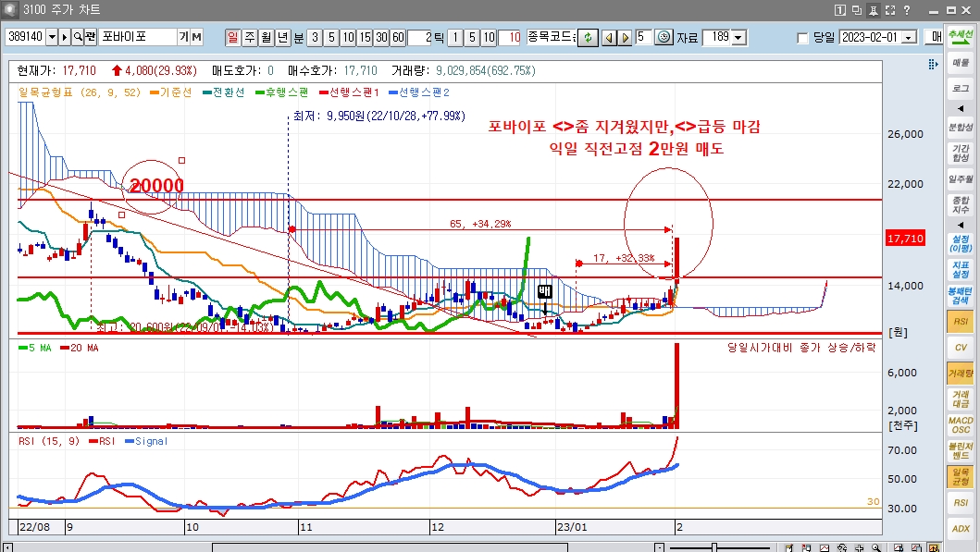Viewport: 980px width, 552px height.
Task: Click play arrow next to stock code
Action: click(65, 37)
